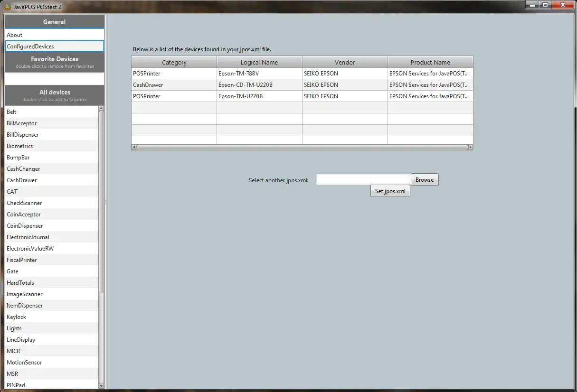Select PINPad in All devices
This screenshot has width=577, height=392.
(51, 385)
